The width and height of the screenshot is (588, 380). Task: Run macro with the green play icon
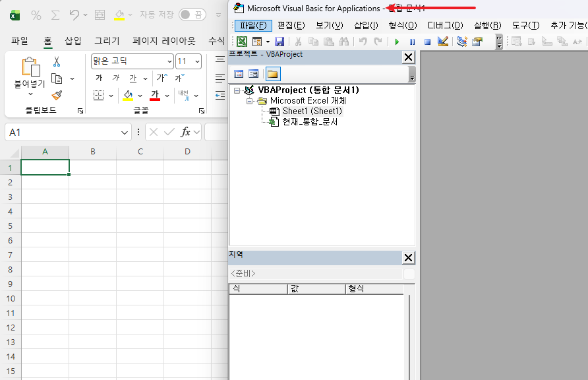pyautogui.click(x=397, y=42)
